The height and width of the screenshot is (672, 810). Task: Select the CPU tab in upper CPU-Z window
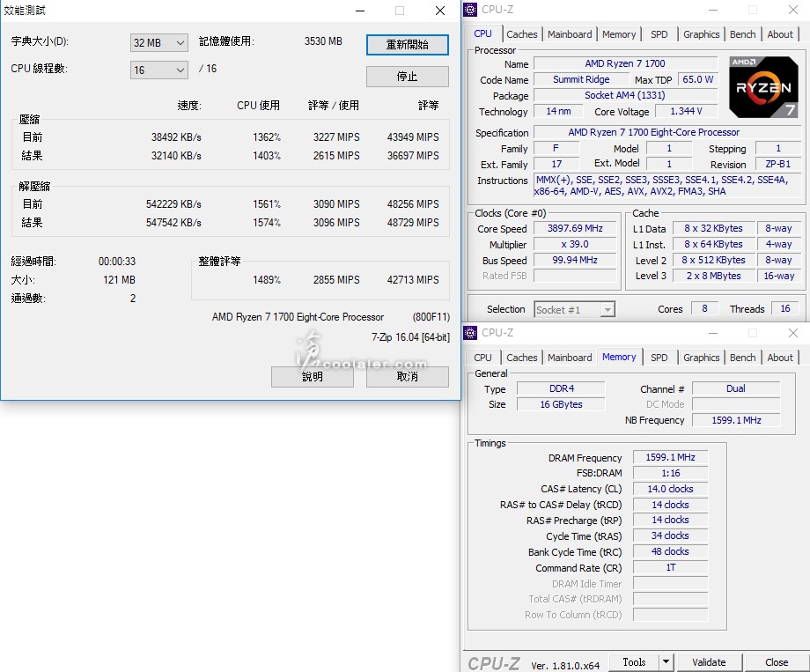483,33
